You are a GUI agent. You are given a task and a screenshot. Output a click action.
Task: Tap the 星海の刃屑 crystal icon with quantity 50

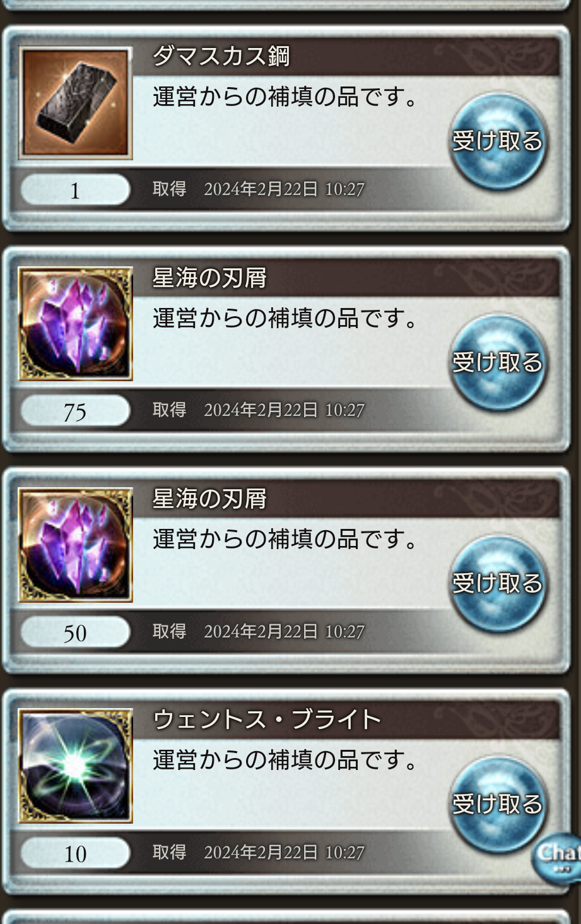[x=75, y=545]
